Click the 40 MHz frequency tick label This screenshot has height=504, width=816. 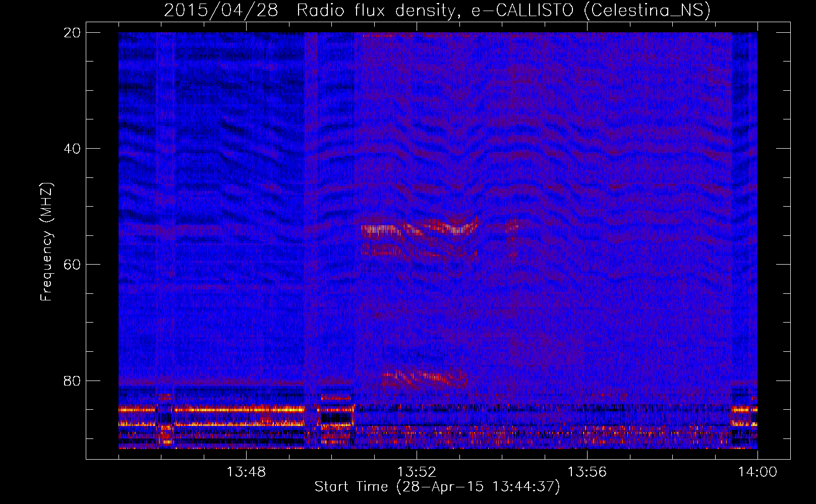pos(72,149)
